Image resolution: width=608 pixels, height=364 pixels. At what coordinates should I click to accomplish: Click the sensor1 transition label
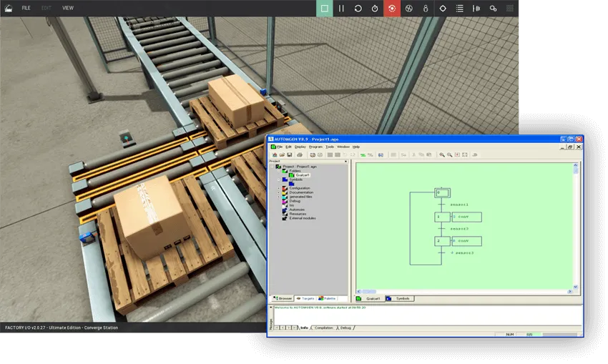click(x=459, y=205)
